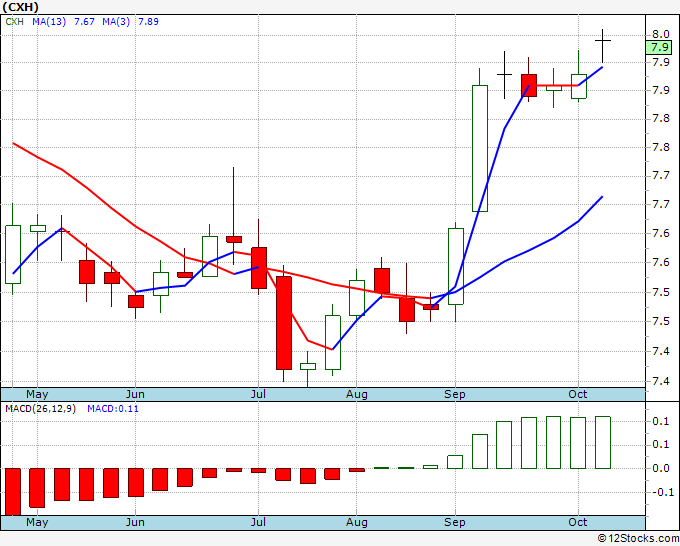680x546 pixels.
Task: Click the May label on lower time axis
Action: [37, 522]
